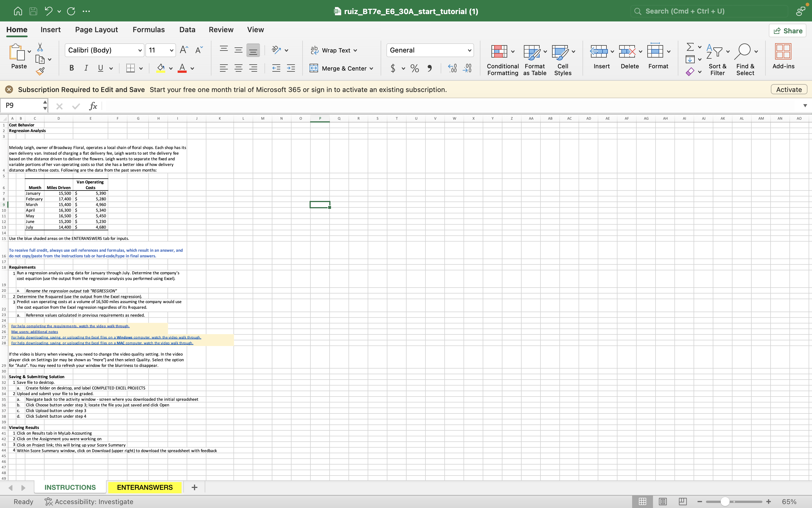Click the Cut scissors icon
812x508 pixels.
[x=40, y=47]
